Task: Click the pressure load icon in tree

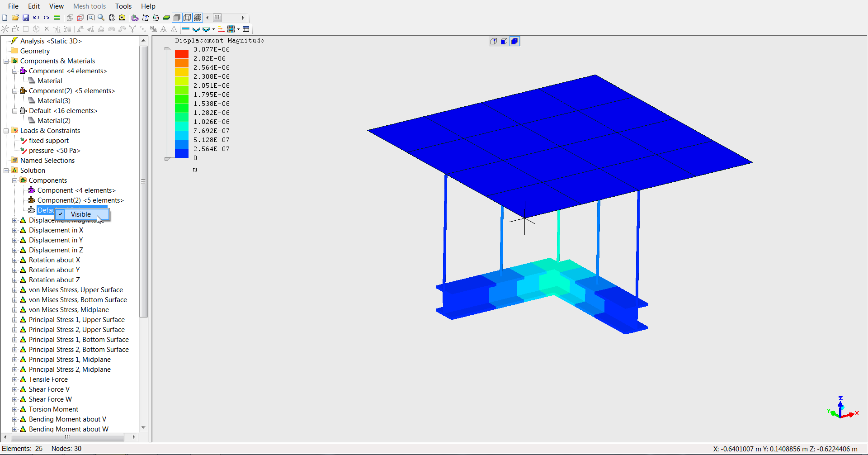Action: [24, 151]
